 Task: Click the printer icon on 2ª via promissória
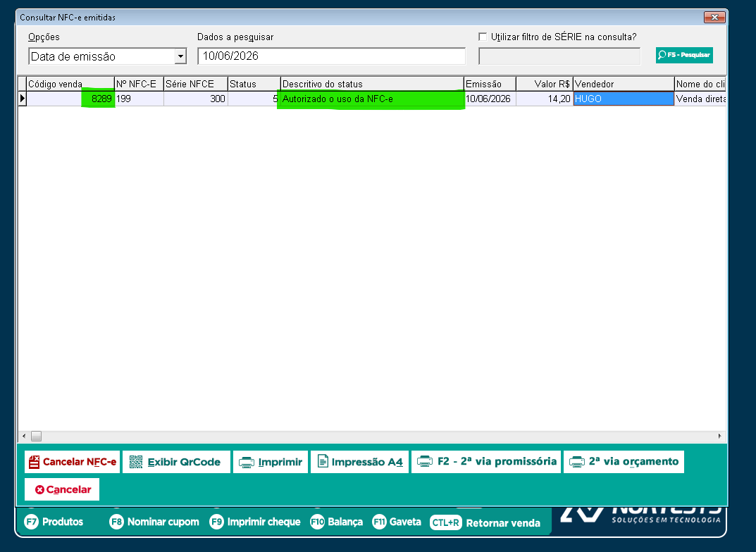click(425, 461)
